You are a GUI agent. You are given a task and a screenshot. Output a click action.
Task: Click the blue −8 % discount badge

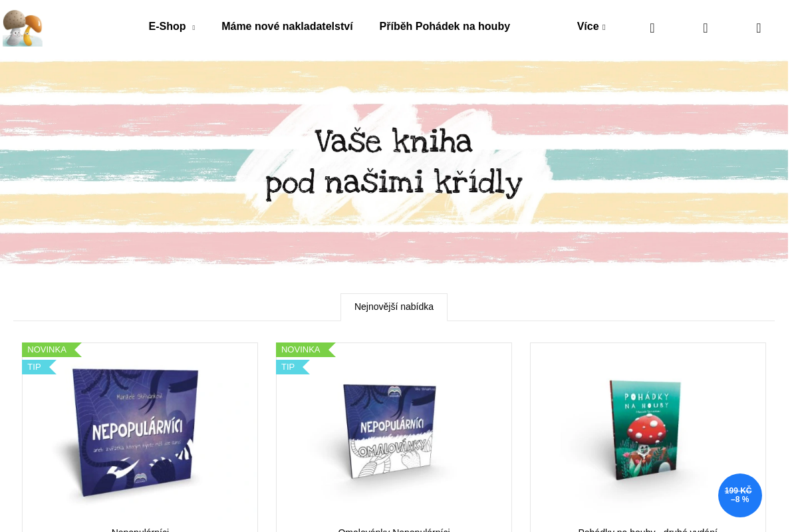739,495
